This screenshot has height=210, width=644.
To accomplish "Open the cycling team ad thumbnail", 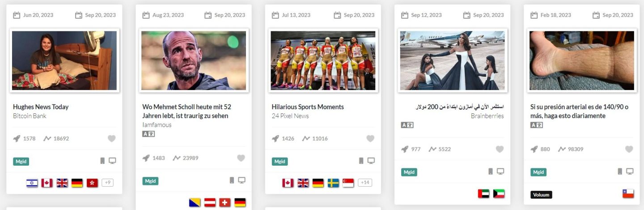I will click(x=323, y=60).
